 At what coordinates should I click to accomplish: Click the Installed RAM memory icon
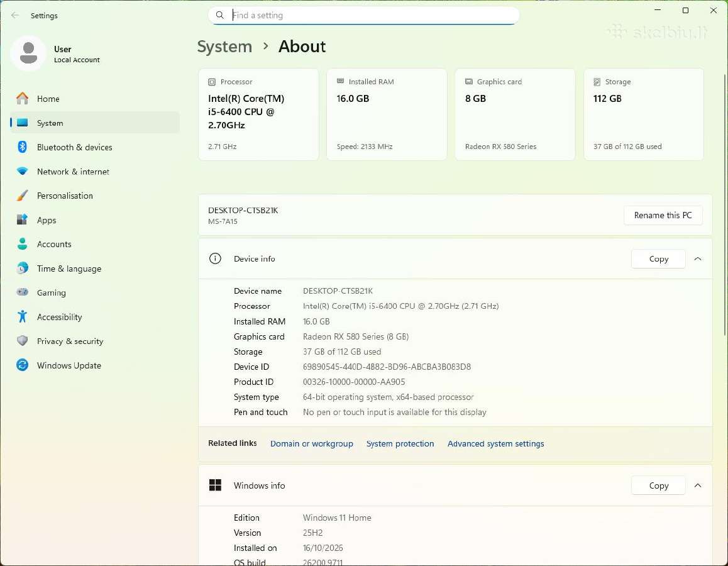(x=340, y=81)
